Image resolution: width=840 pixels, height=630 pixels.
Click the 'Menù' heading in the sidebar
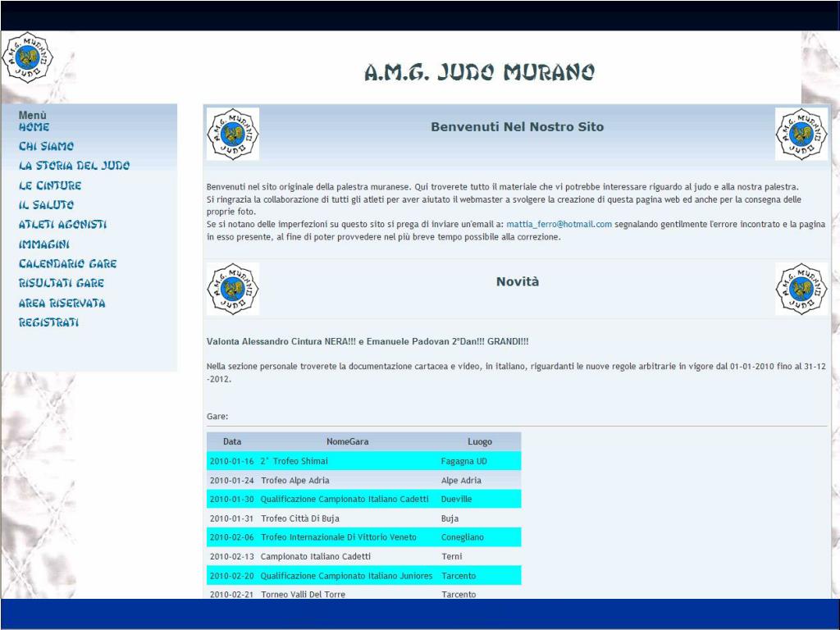pyautogui.click(x=32, y=115)
